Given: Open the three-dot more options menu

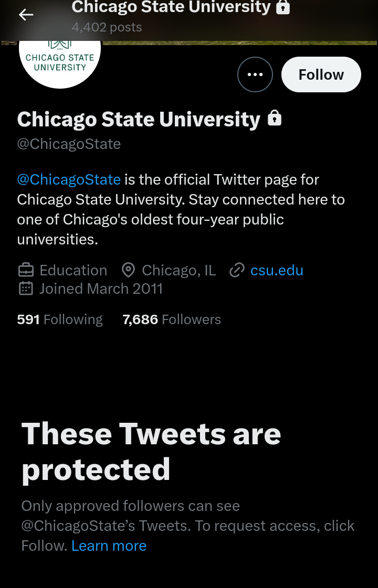Looking at the screenshot, I should pyautogui.click(x=255, y=74).
